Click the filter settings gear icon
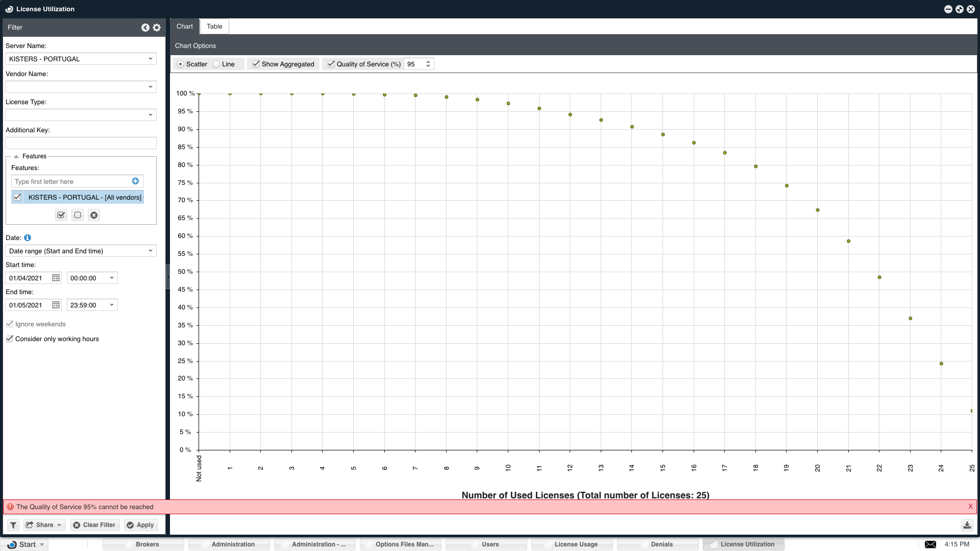The height and width of the screenshot is (551, 980). click(157, 28)
